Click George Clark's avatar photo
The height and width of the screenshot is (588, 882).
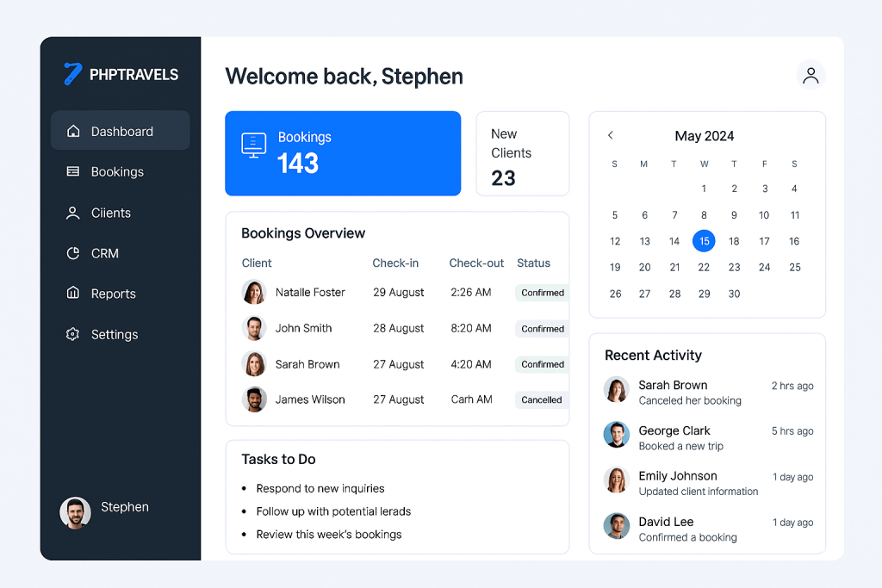[617, 435]
